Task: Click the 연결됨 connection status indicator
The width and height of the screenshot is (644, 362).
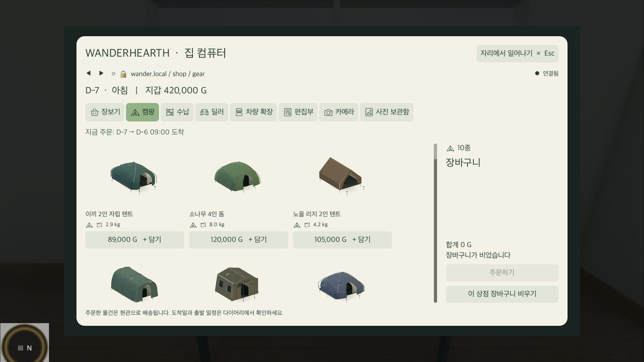Action: (547, 73)
